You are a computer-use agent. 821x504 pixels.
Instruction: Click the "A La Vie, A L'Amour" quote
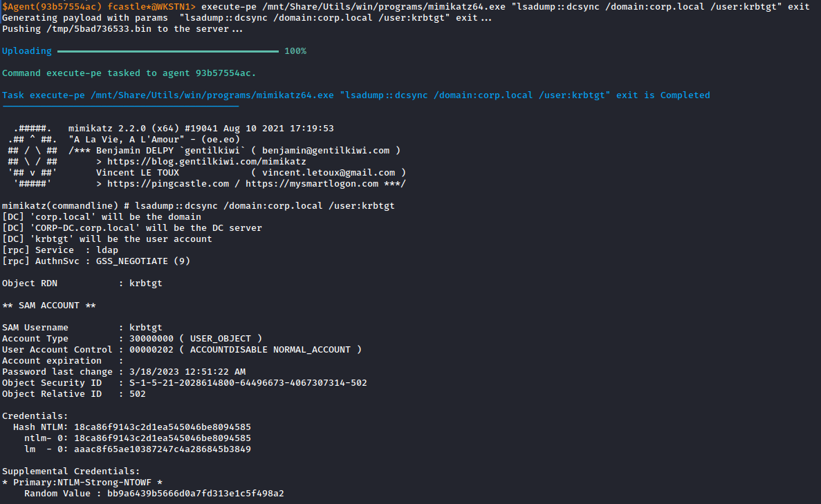click(126, 140)
